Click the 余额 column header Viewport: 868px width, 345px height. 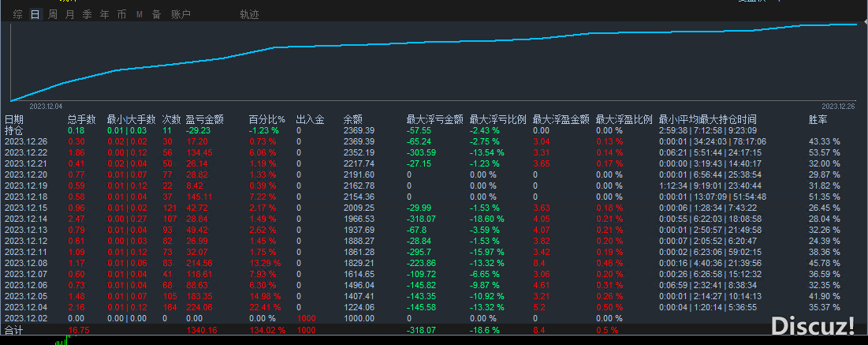pyautogui.click(x=353, y=119)
